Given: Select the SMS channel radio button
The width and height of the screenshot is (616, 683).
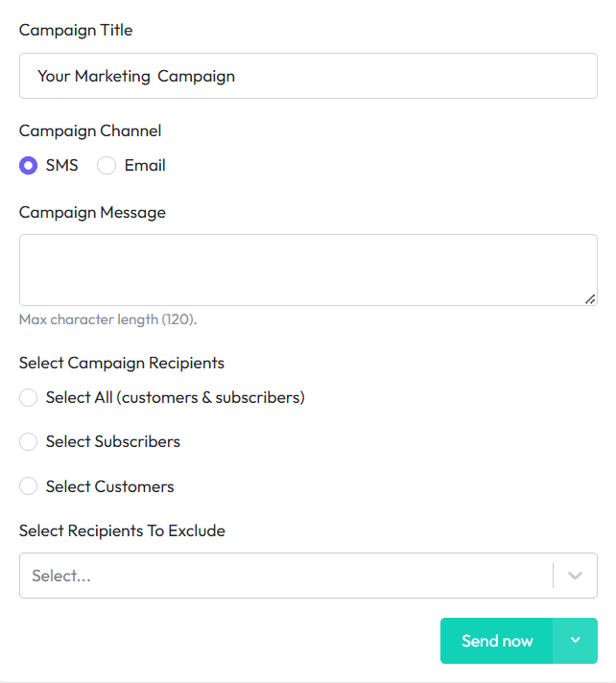Looking at the screenshot, I should point(29,165).
